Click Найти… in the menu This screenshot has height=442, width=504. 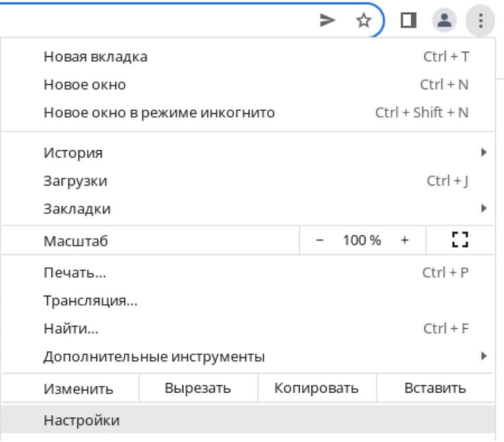pos(248,328)
